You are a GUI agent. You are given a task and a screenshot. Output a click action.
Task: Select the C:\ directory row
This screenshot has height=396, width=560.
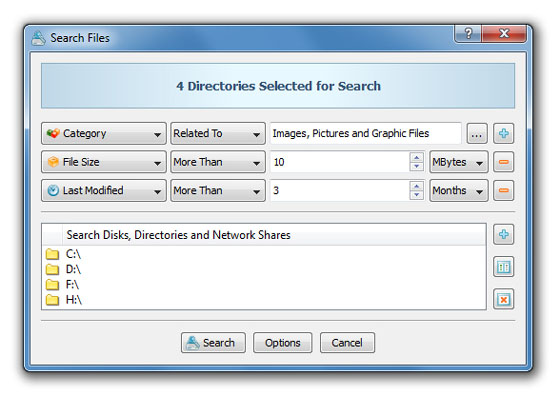[x=264, y=254]
